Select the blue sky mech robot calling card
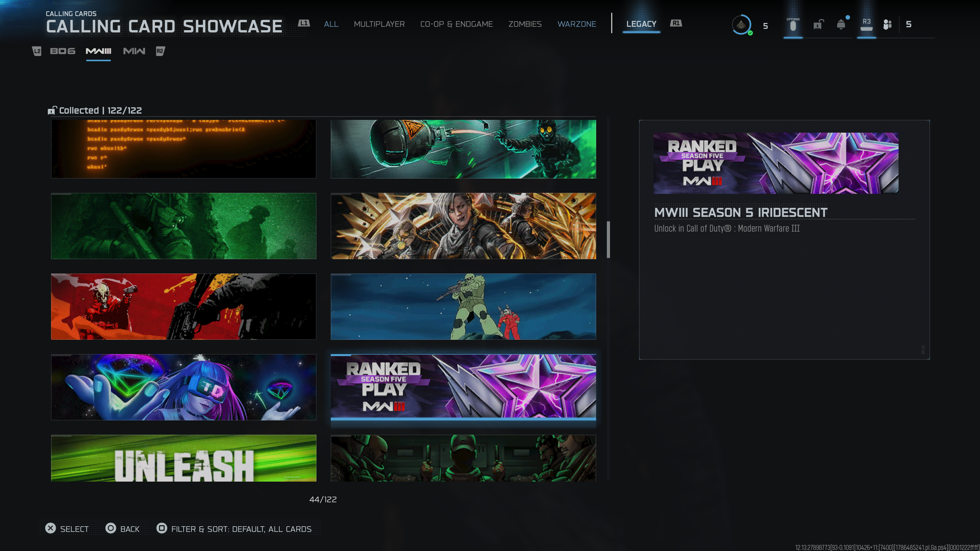This screenshot has width=980, height=551. tap(463, 306)
